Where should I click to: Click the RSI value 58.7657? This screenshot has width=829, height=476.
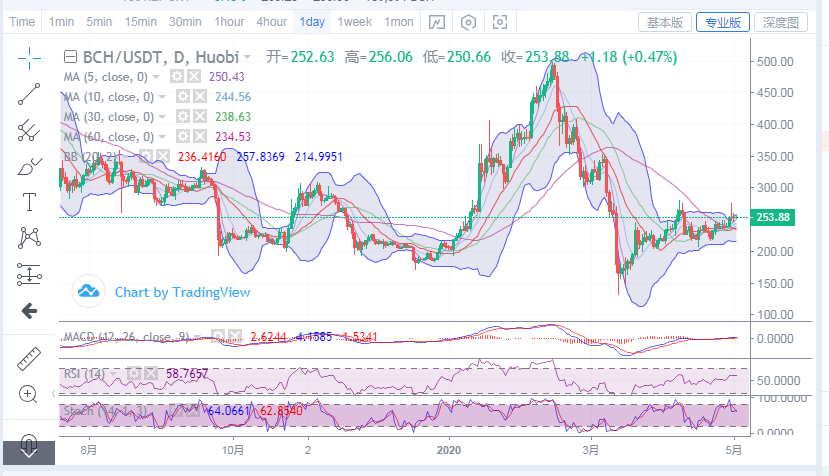click(187, 374)
